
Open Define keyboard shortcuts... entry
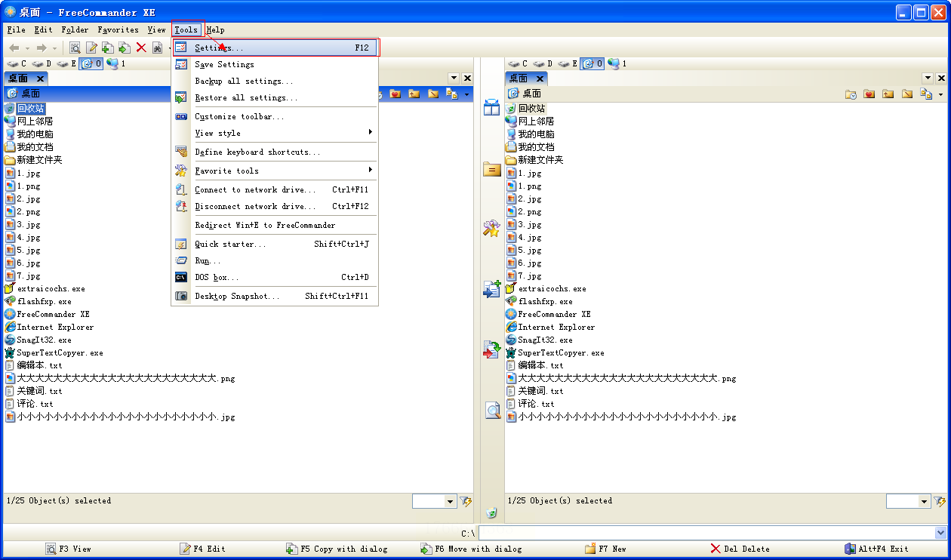point(275,152)
